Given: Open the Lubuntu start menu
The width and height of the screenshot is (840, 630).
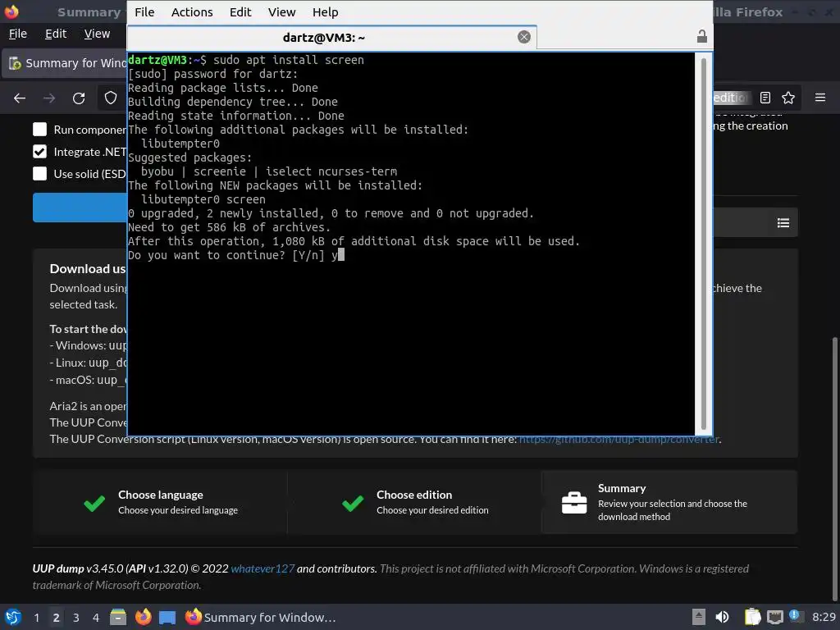Looking at the screenshot, I should [x=13, y=617].
